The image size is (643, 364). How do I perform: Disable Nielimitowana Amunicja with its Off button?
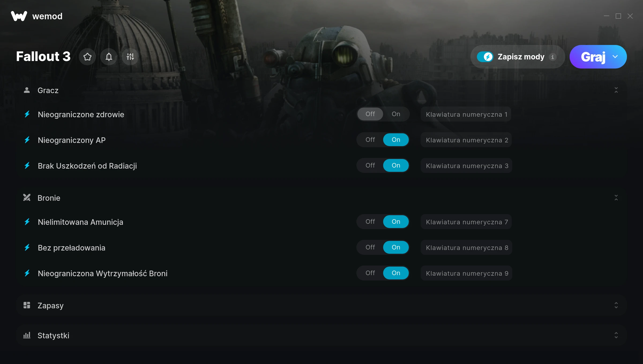[370, 222]
